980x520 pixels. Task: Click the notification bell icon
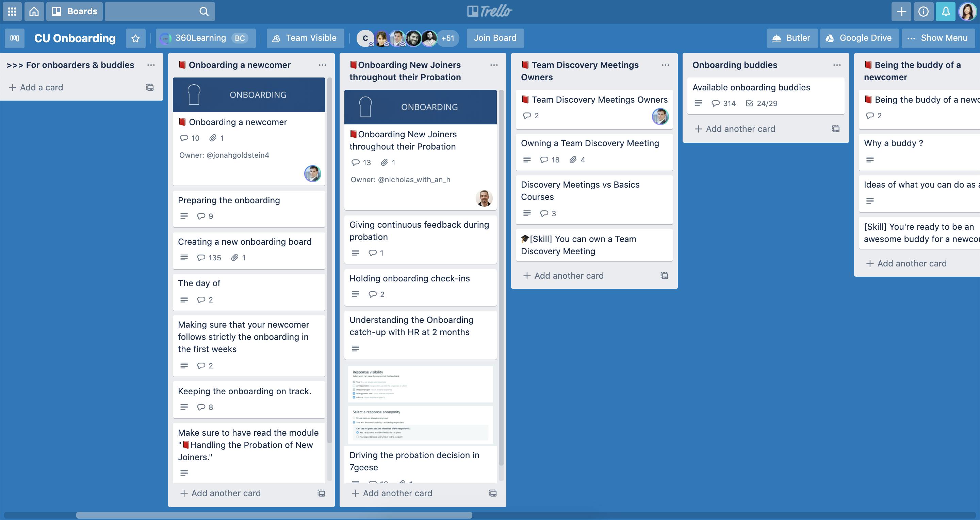(x=945, y=11)
